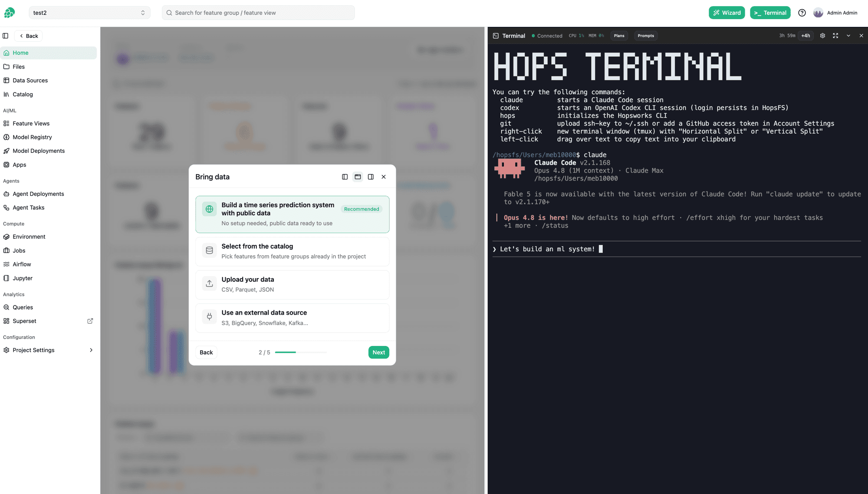Image resolution: width=868 pixels, height=494 pixels.
Task: Focus the feature group search field
Action: pos(258,13)
